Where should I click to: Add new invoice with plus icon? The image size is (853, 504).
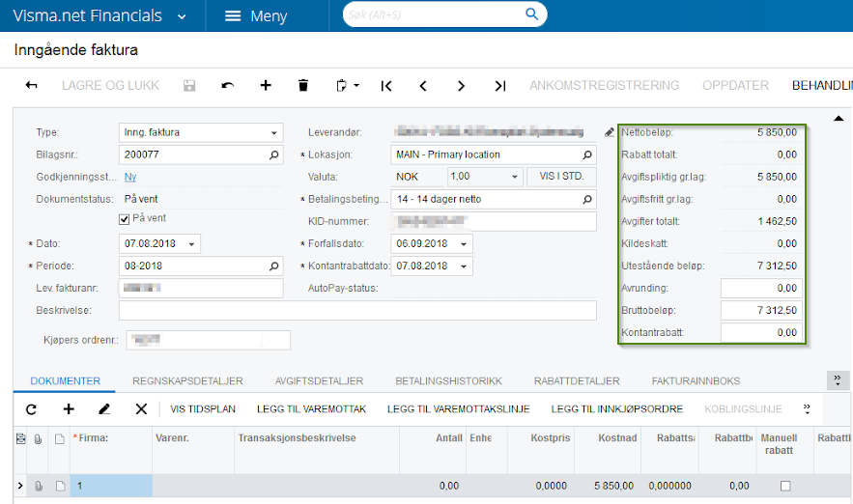tap(266, 86)
